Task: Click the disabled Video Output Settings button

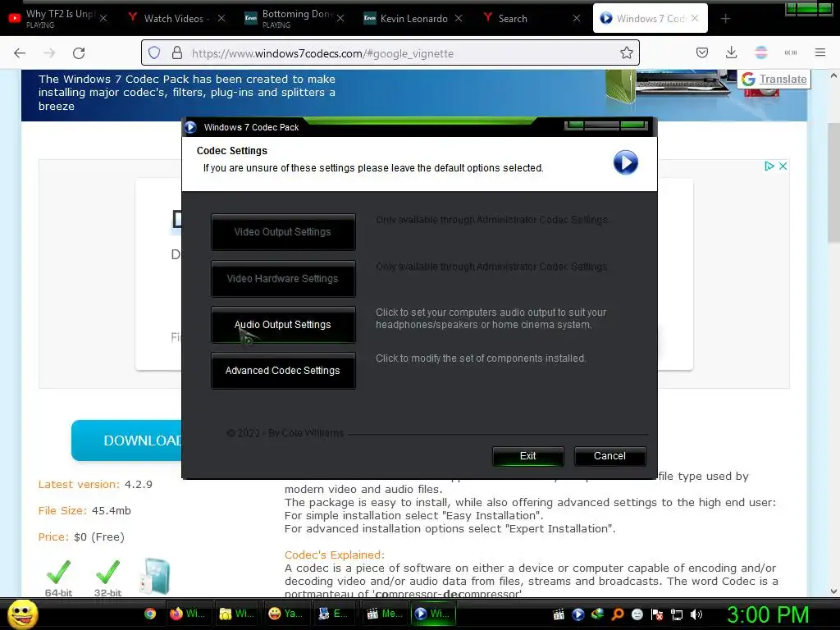Action: 283,232
